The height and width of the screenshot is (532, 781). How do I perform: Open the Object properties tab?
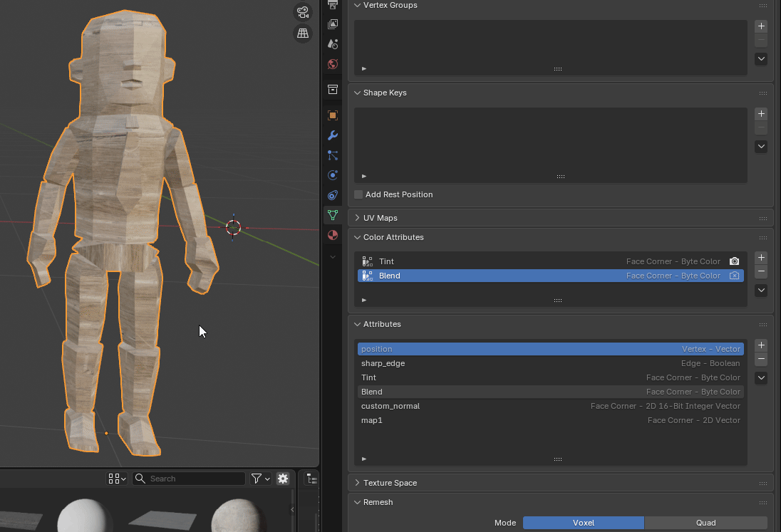click(333, 115)
